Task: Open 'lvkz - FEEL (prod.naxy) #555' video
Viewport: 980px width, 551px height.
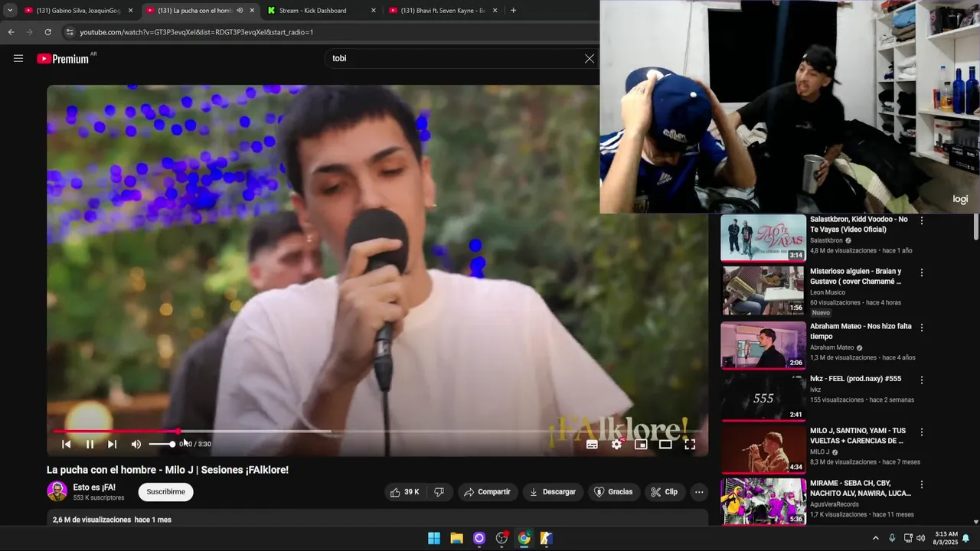Action: (855, 379)
